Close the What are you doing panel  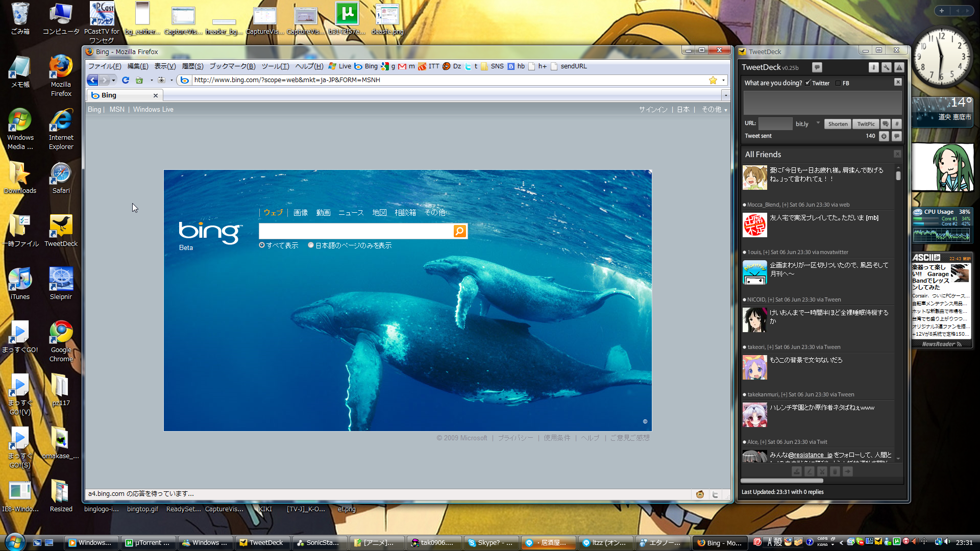[x=898, y=82]
